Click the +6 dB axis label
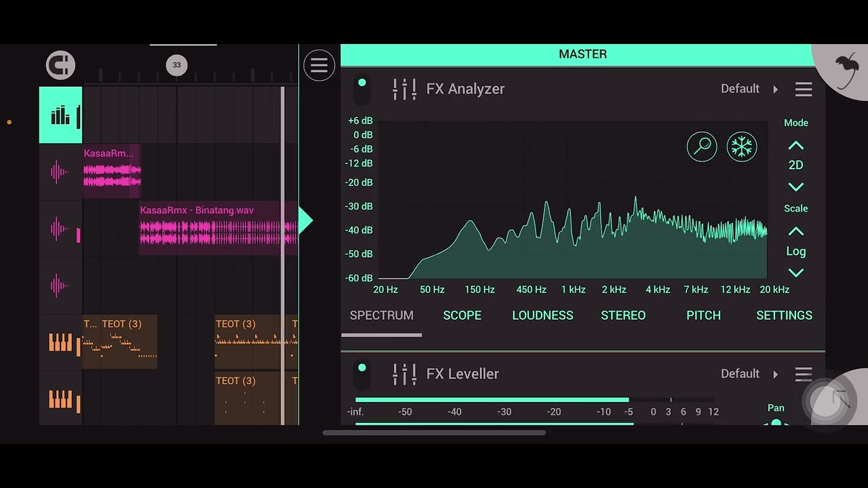The image size is (868, 488). 360,121
